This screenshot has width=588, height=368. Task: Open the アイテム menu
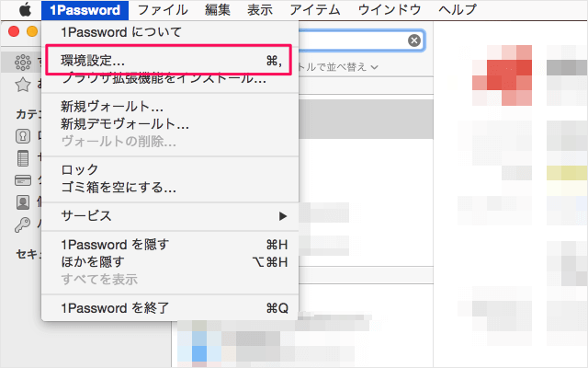click(315, 10)
